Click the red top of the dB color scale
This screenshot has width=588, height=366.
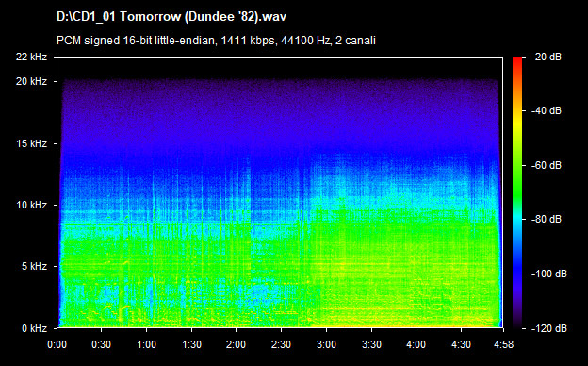517,63
